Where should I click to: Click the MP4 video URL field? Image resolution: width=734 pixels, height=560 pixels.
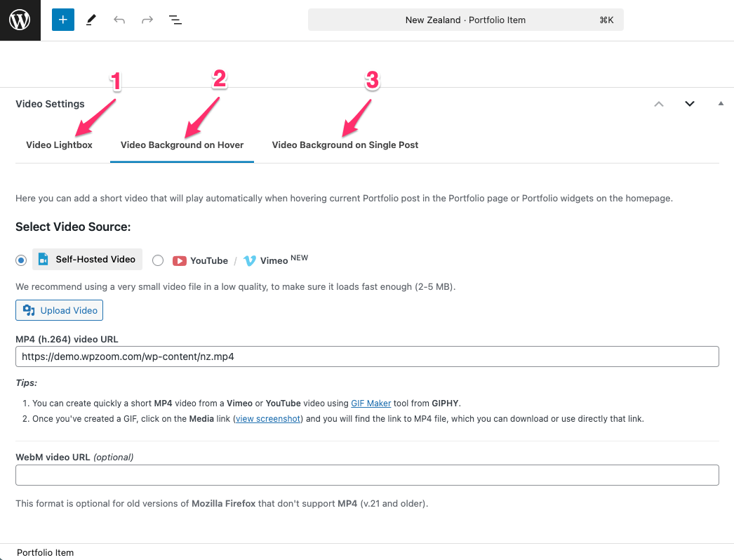367,356
